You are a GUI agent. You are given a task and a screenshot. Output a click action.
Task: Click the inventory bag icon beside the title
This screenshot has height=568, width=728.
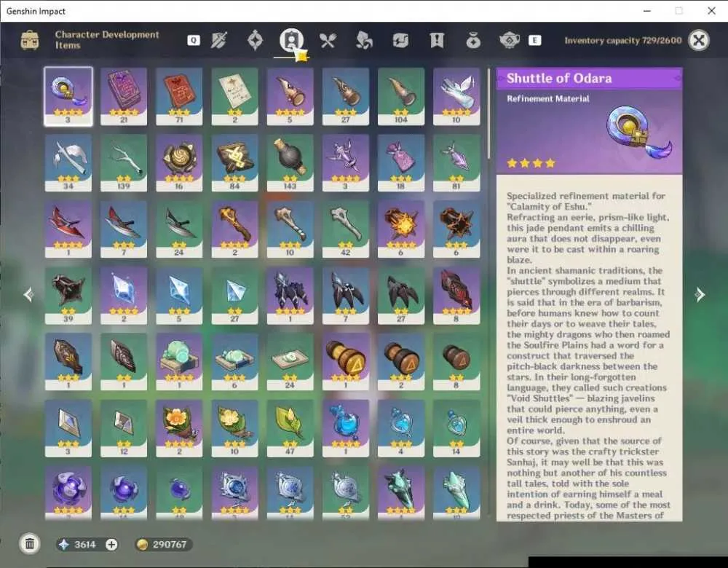pyautogui.click(x=30, y=40)
